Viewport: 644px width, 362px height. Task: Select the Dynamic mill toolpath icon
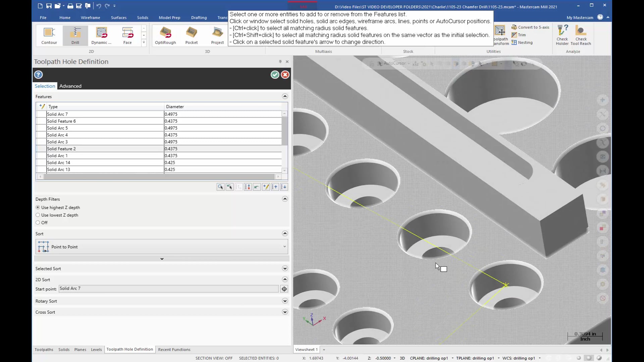pyautogui.click(x=101, y=36)
